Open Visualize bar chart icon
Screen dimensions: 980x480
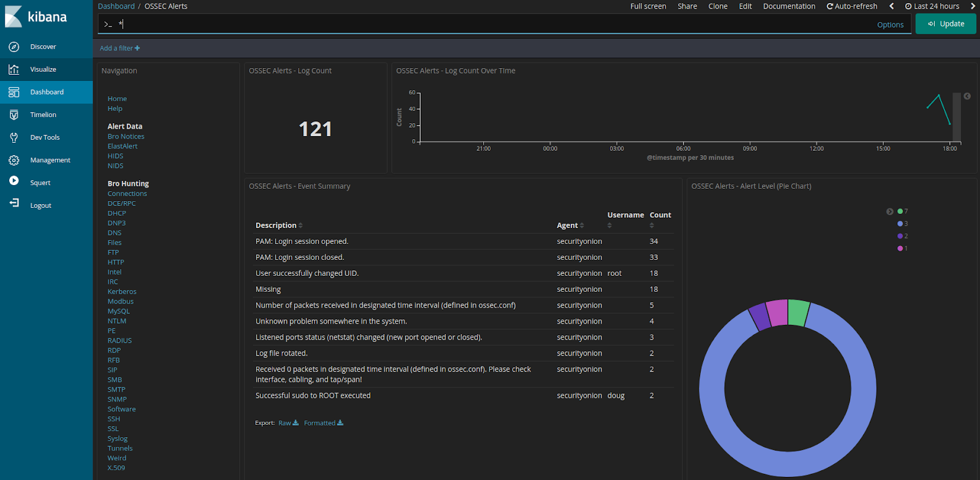[13, 69]
